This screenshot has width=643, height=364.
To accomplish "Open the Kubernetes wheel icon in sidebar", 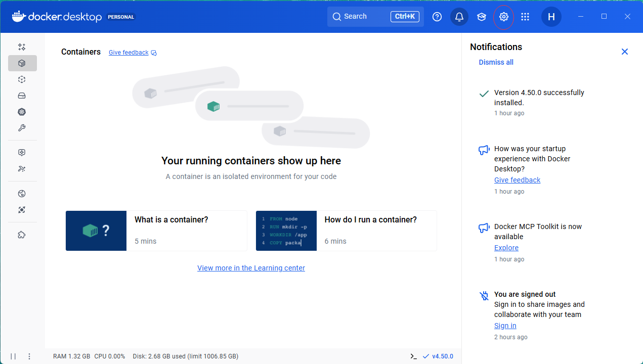I will 22,112.
